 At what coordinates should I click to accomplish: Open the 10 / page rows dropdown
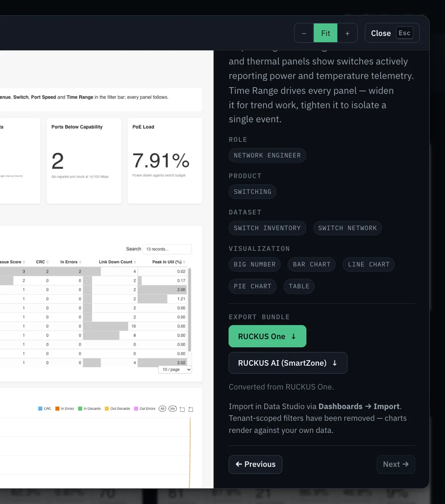[175, 370]
